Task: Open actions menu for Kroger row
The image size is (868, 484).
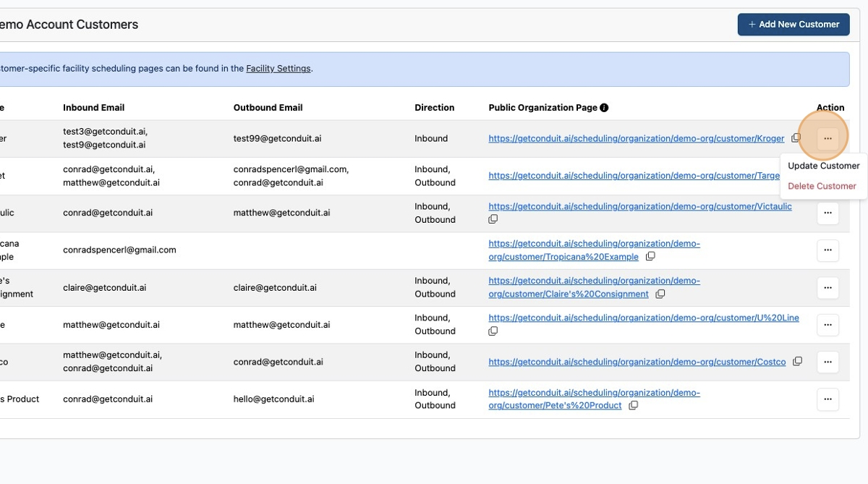Action: coord(827,138)
